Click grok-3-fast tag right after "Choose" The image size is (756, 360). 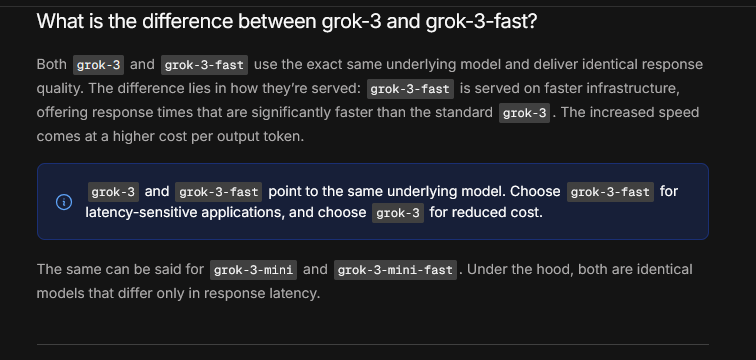pyautogui.click(x=610, y=192)
